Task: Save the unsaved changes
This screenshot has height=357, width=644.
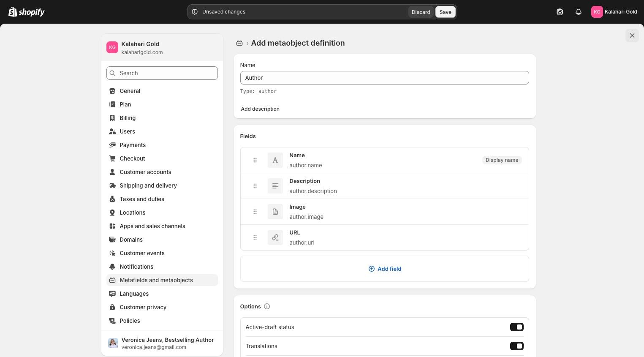Action: tap(445, 12)
